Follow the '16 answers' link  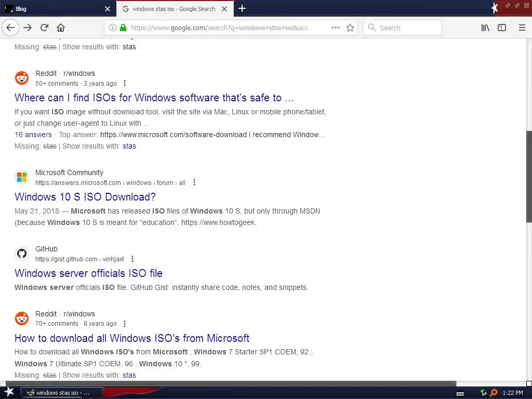(33, 135)
